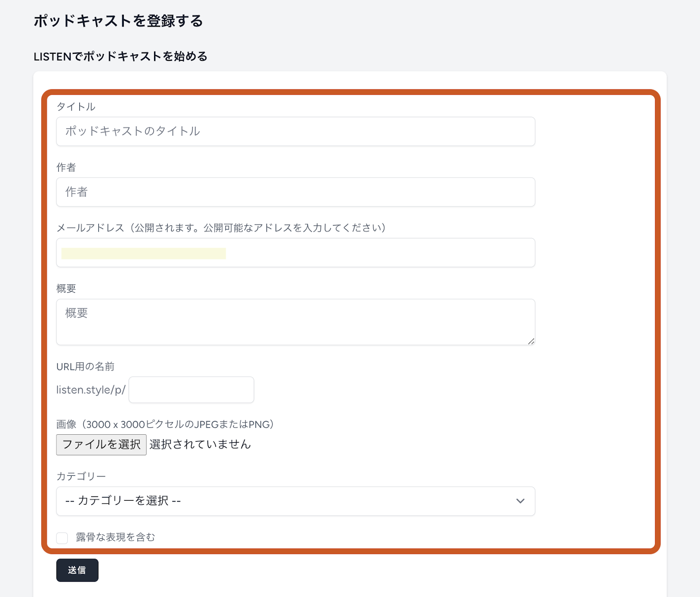Toggle the 露骨な表現を含む checkbox
The image size is (700, 597).
(x=62, y=538)
